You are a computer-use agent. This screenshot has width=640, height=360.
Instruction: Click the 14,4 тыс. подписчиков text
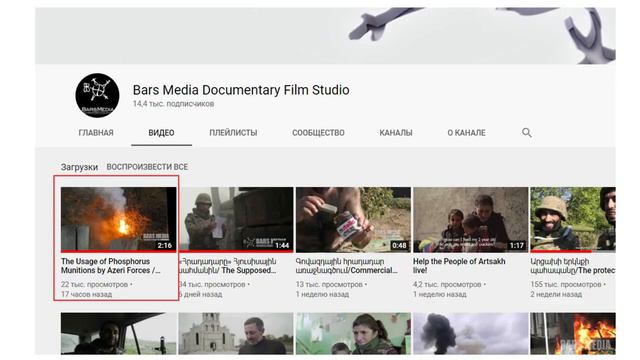pos(173,104)
